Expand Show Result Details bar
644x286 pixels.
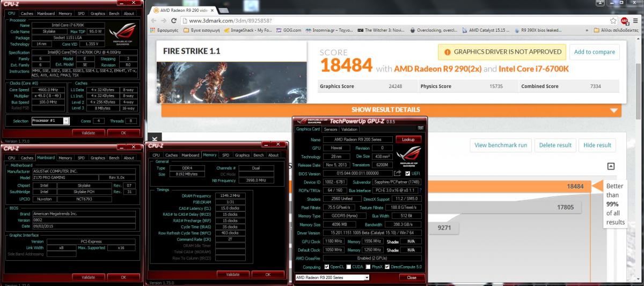385,109
